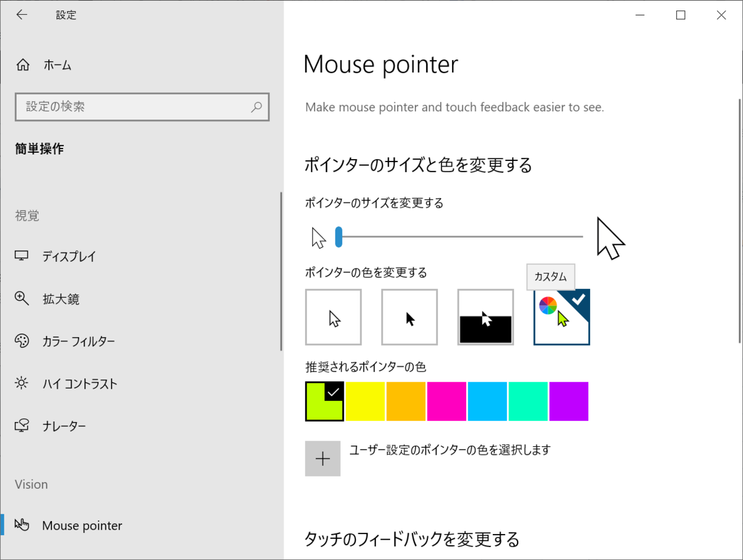
Task: Click the narrator icon beside ナレーター
Action: [x=22, y=426]
